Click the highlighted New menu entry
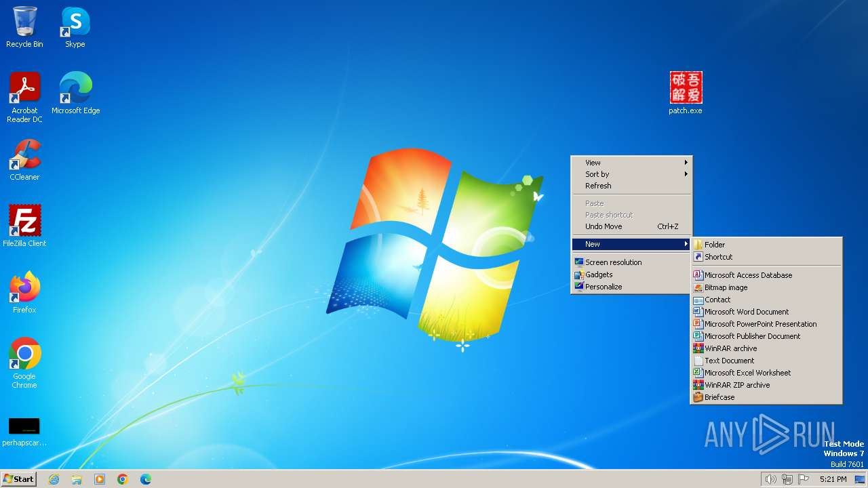868x488 pixels. pos(631,244)
